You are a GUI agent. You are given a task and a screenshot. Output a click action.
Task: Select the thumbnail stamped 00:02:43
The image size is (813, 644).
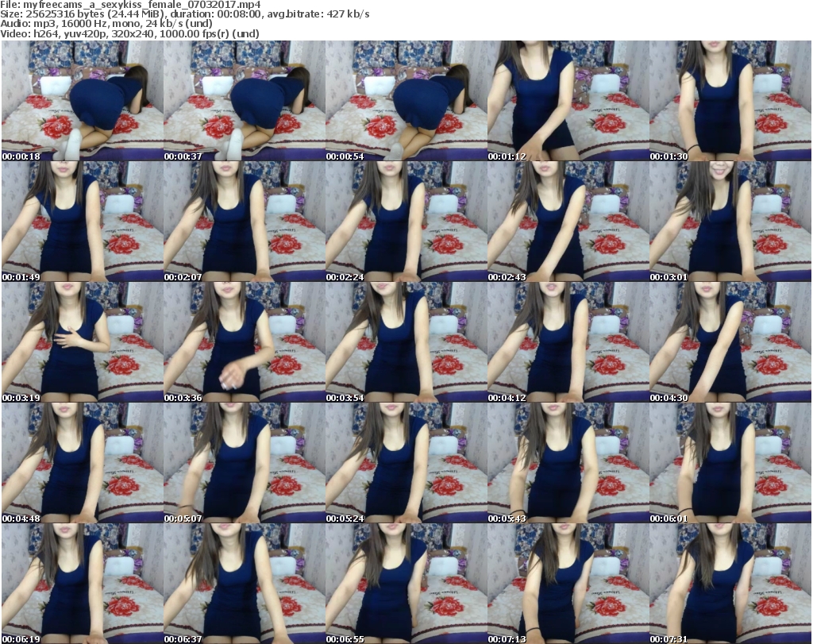click(x=568, y=222)
